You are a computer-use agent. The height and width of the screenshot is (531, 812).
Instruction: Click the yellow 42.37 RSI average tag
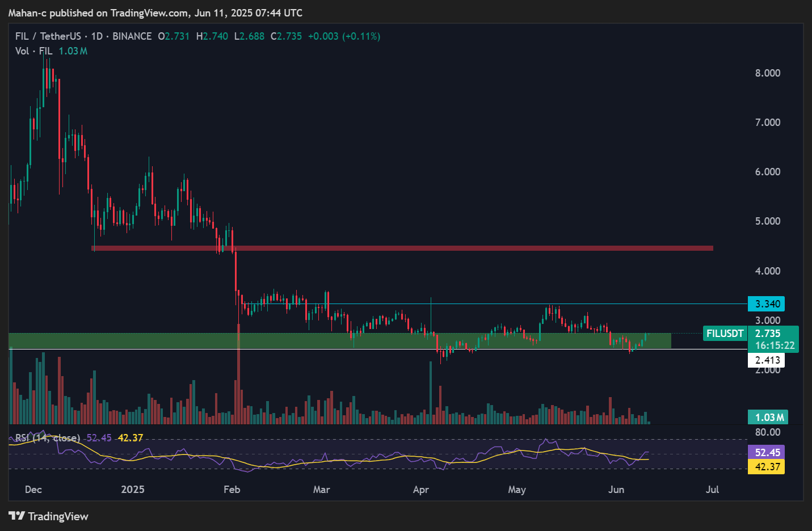pyautogui.click(x=767, y=467)
